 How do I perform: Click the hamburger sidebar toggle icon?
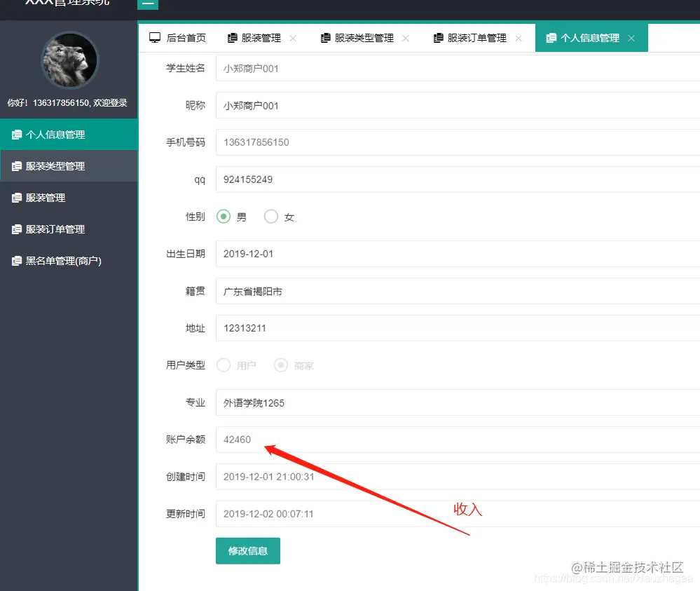pyautogui.click(x=147, y=4)
